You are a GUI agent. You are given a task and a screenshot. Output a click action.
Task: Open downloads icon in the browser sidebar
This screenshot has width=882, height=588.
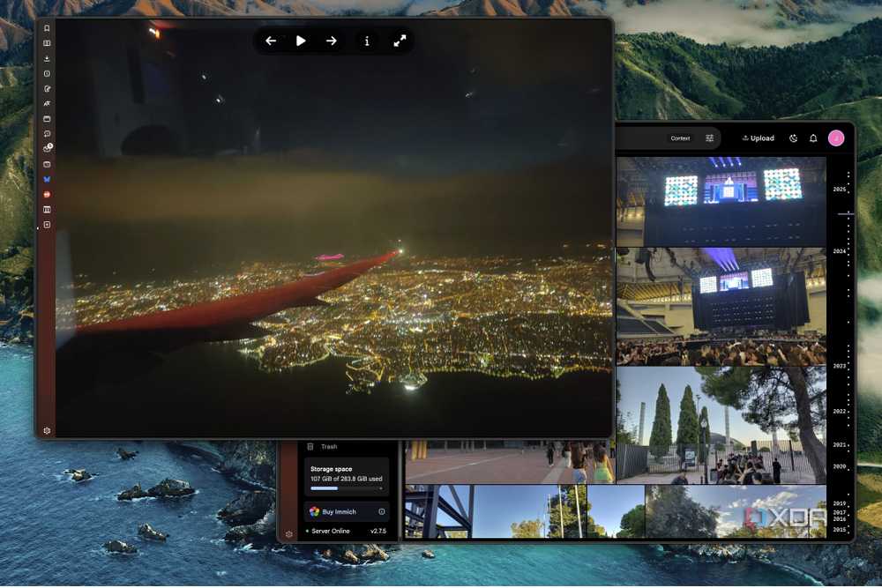pyautogui.click(x=47, y=58)
